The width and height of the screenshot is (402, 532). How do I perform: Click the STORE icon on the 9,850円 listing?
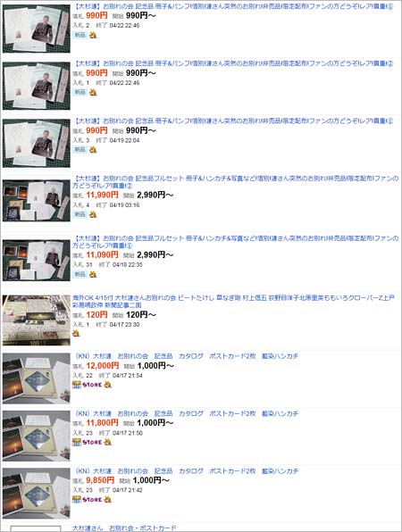click(88, 500)
